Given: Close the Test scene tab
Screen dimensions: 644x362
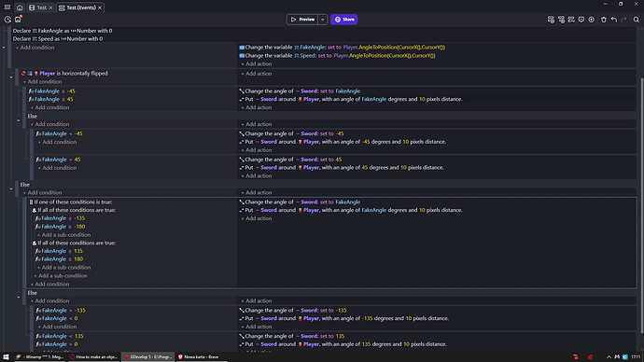Looking at the screenshot, I should tap(51, 7).
